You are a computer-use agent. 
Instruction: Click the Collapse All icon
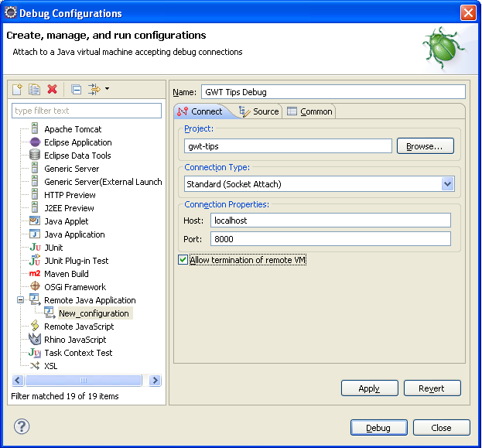(x=76, y=90)
